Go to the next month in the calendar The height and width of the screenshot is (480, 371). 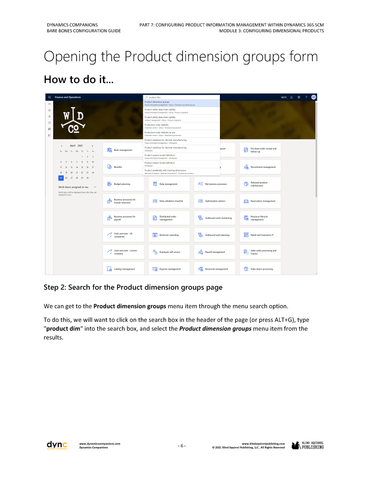tap(92, 146)
